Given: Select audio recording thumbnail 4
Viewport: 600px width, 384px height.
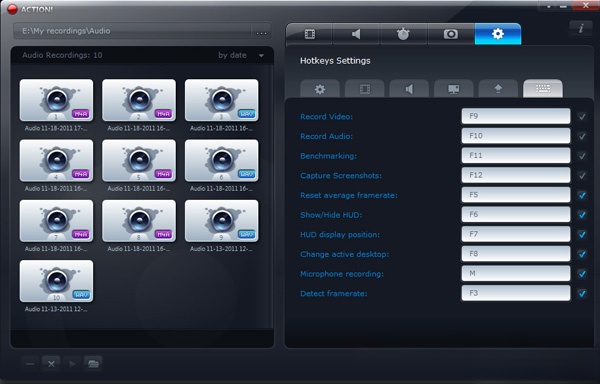Looking at the screenshot, I should pos(56,161).
